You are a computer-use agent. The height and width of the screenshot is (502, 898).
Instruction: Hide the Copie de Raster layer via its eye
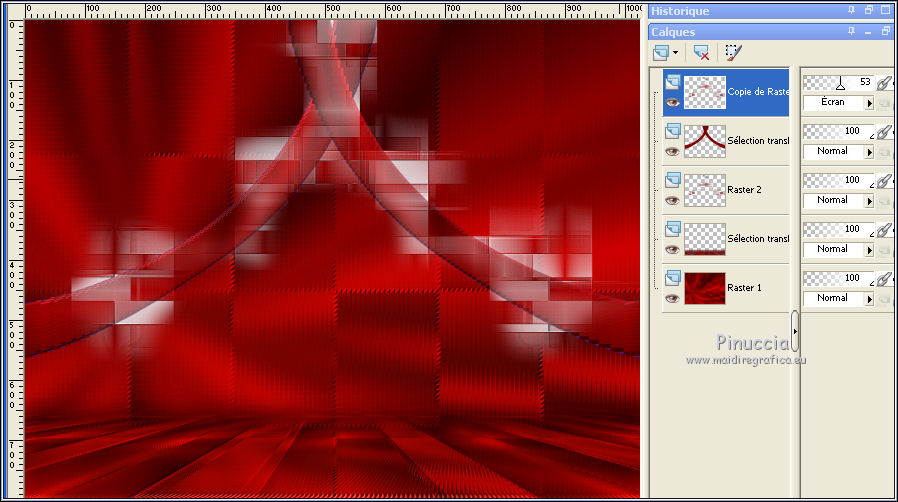pyautogui.click(x=672, y=102)
